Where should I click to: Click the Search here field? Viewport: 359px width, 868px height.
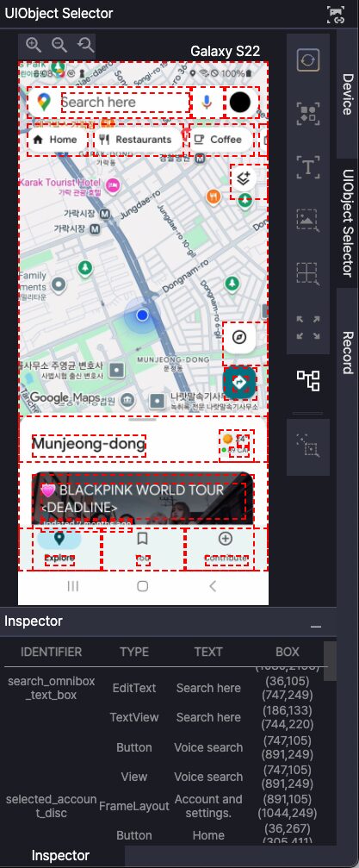[125, 102]
